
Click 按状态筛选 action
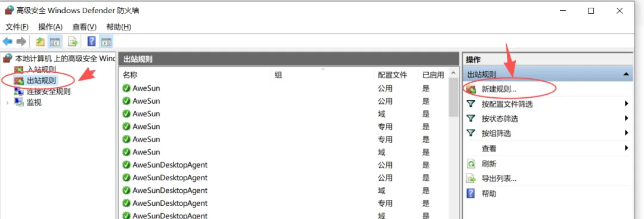500,119
